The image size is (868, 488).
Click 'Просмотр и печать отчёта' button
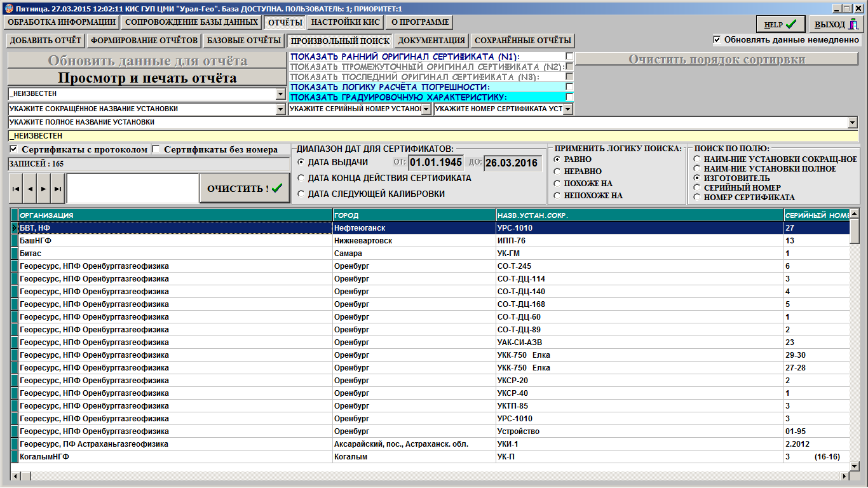(x=147, y=78)
